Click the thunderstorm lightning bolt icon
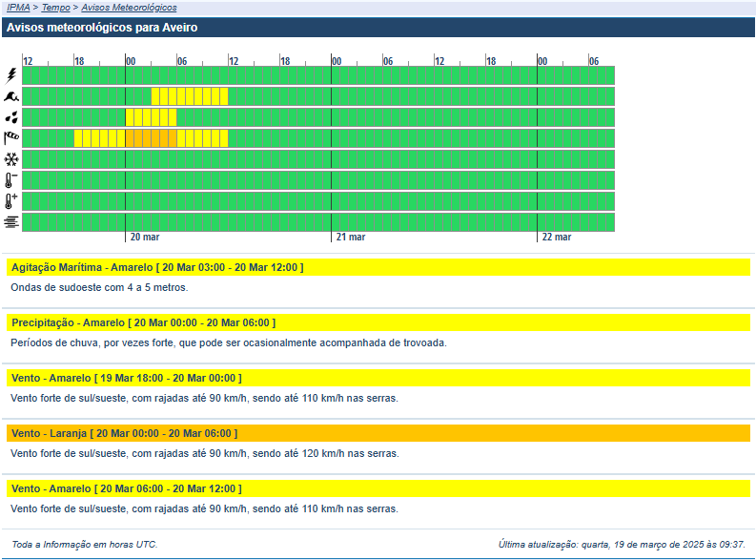The width and height of the screenshot is (756, 560). [x=11, y=75]
